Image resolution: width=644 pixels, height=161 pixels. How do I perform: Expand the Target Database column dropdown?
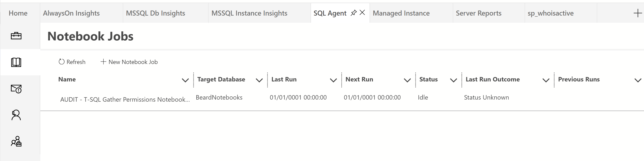259,80
